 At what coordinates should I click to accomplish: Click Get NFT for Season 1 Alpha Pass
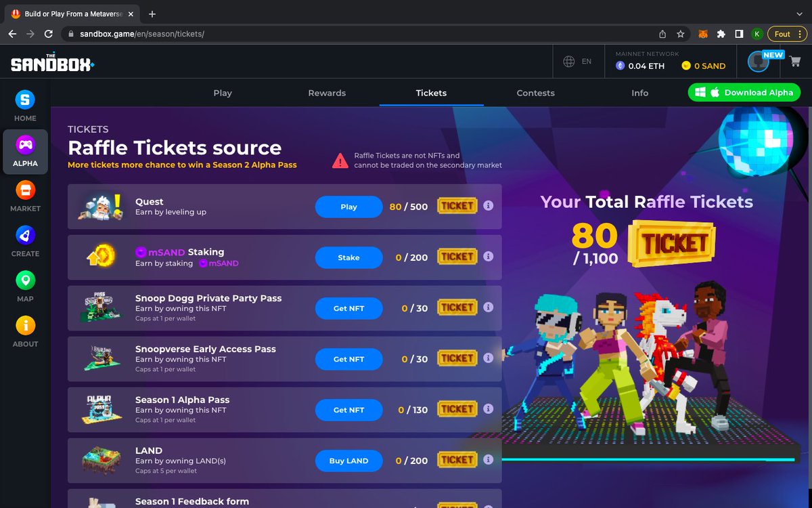point(349,410)
